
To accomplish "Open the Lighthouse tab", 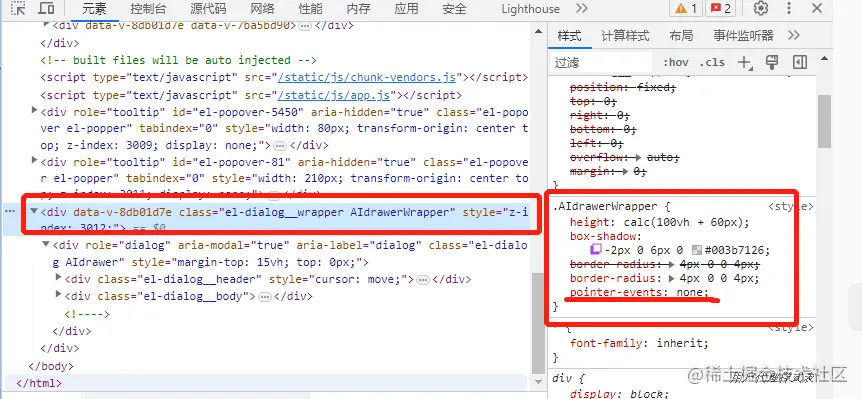I will tap(531, 9).
